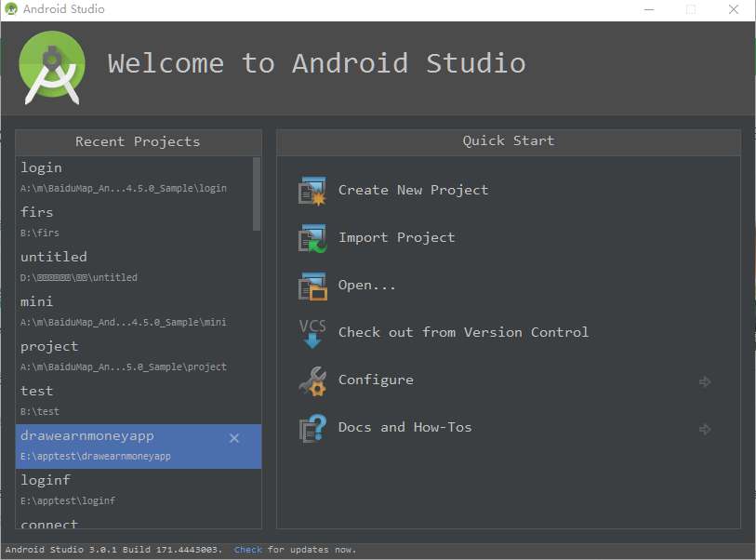
Task: Click path text ending in \untitled
Action: (x=79, y=277)
